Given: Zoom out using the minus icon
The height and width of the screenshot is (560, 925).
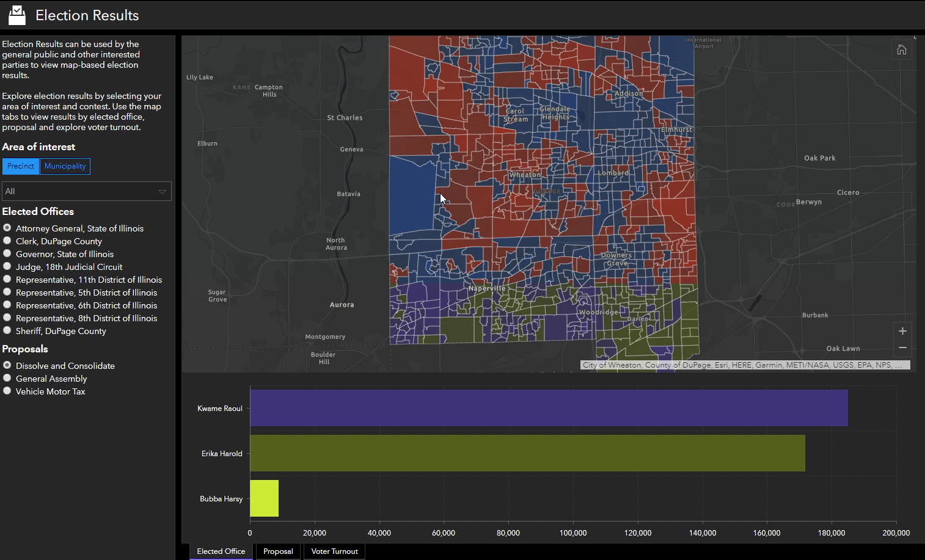Looking at the screenshot, I should pyautogui.click(x=902, y=348).
